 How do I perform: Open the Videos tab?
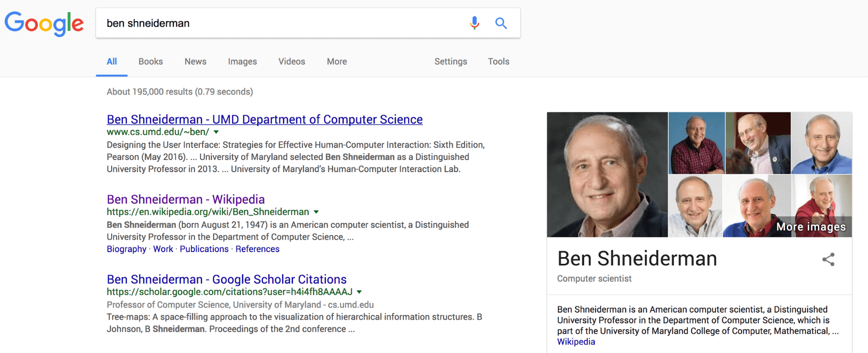[x=292, y=62]
